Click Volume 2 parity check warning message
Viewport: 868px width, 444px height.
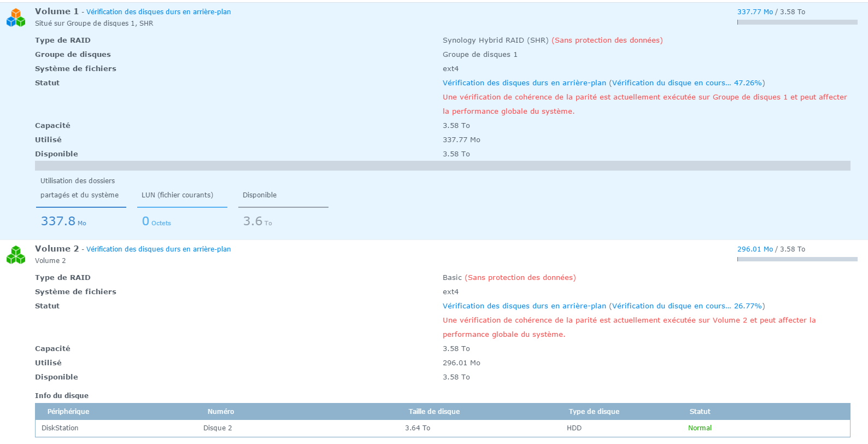coord(629,327)
